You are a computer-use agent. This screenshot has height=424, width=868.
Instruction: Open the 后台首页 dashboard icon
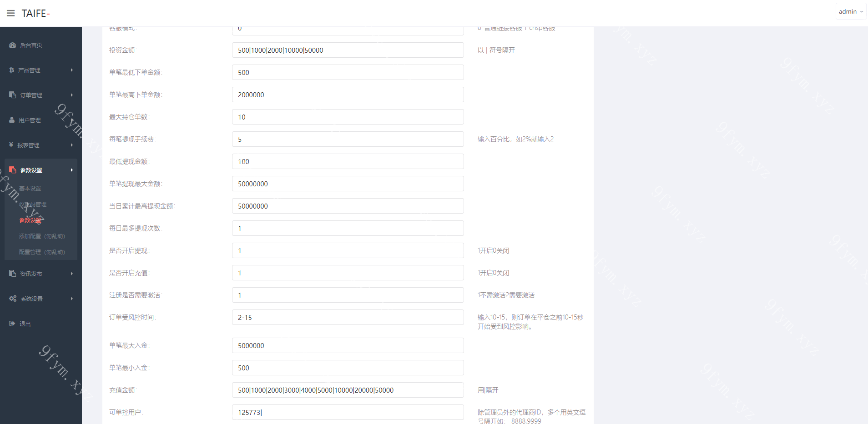click(x=13, y=45)
